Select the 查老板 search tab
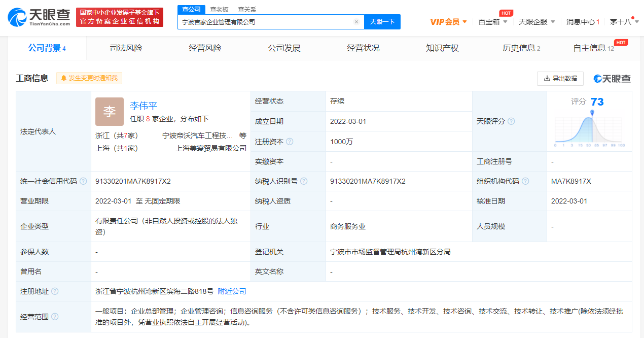Viewport: 644px width, 338px height. (x=219, y=9)
